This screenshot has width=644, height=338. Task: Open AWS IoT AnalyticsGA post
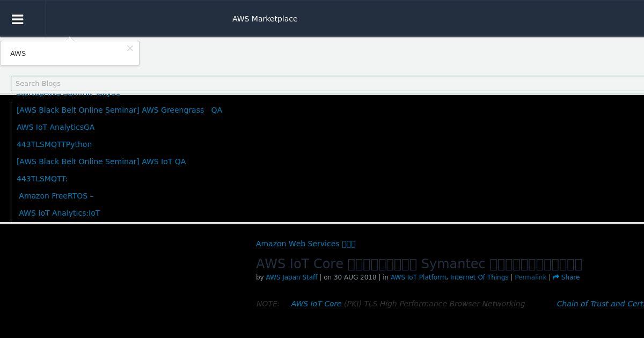[x=55, y=127]
